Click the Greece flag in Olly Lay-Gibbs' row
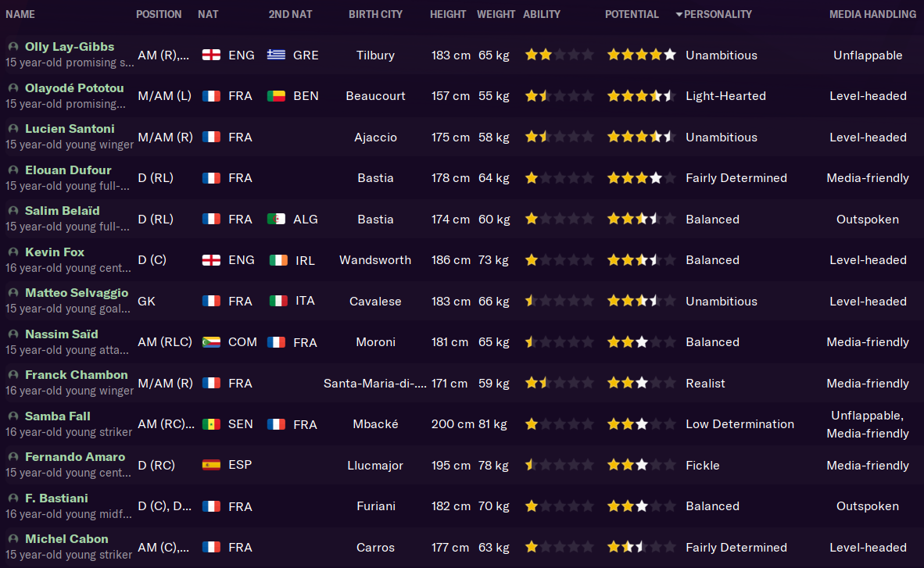 276,55
